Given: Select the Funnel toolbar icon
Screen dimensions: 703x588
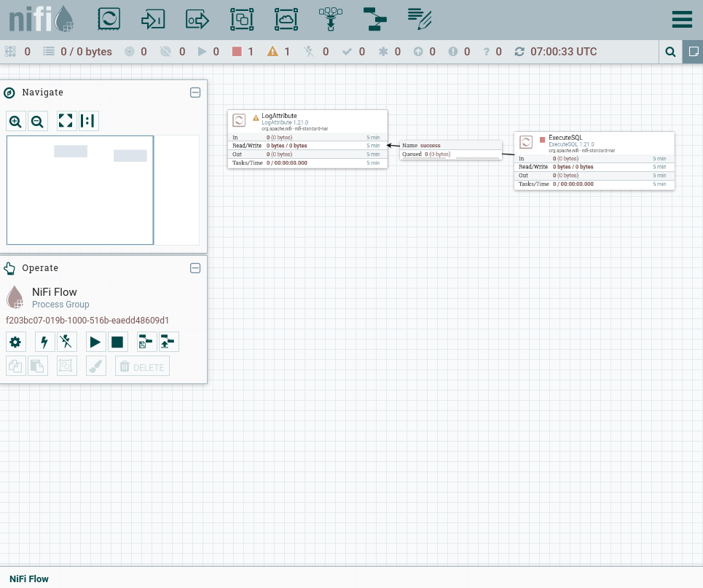Looking at the screenshot, I should coord(331,19).
